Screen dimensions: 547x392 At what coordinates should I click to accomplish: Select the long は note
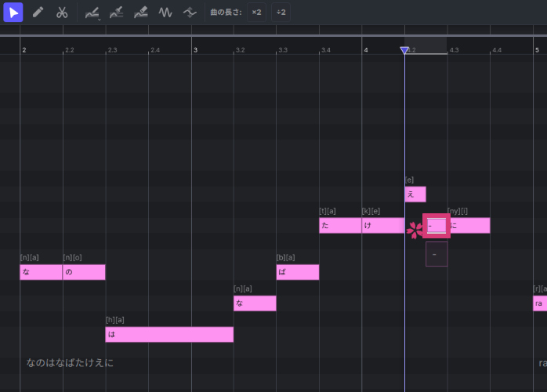coord(169,335)
